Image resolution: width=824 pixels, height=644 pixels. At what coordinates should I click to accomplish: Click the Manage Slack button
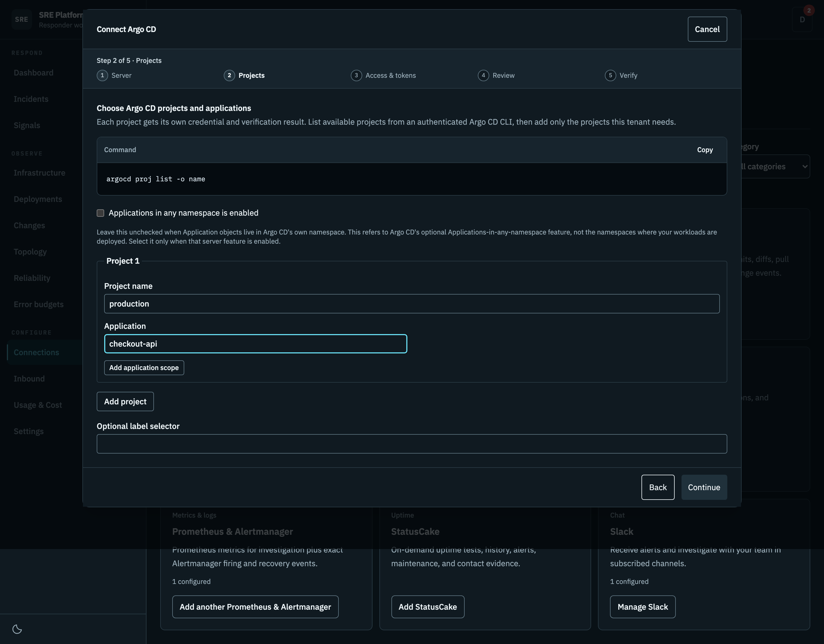pyautogui.click(x=643, y=607)
